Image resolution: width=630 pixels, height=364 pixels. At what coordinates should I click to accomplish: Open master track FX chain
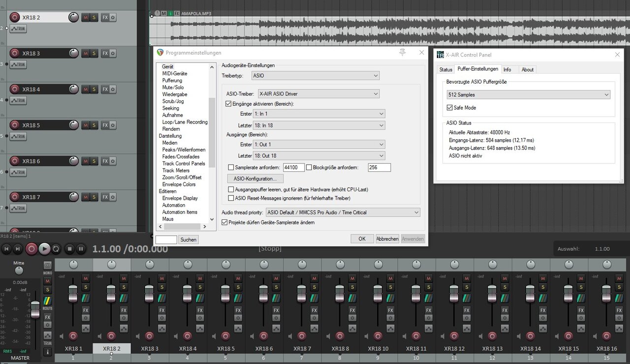click(x=48, y=317)
